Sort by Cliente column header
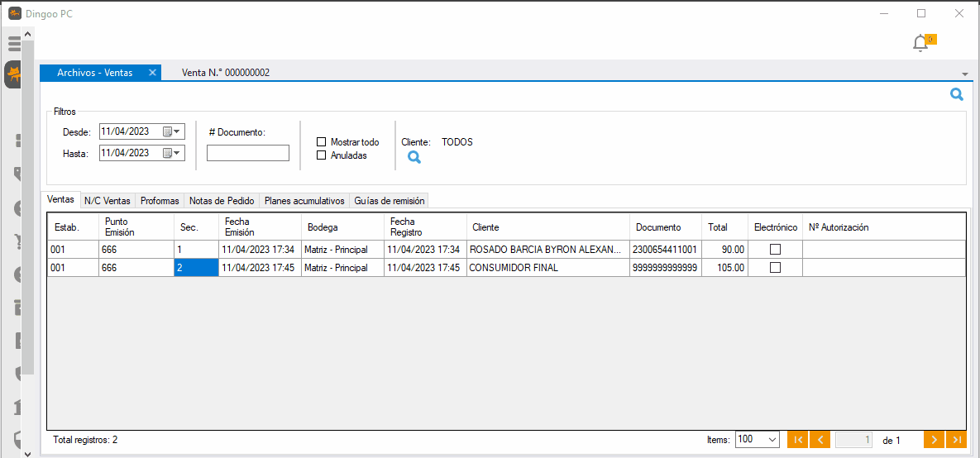The image size is (980, 458). 548,227
